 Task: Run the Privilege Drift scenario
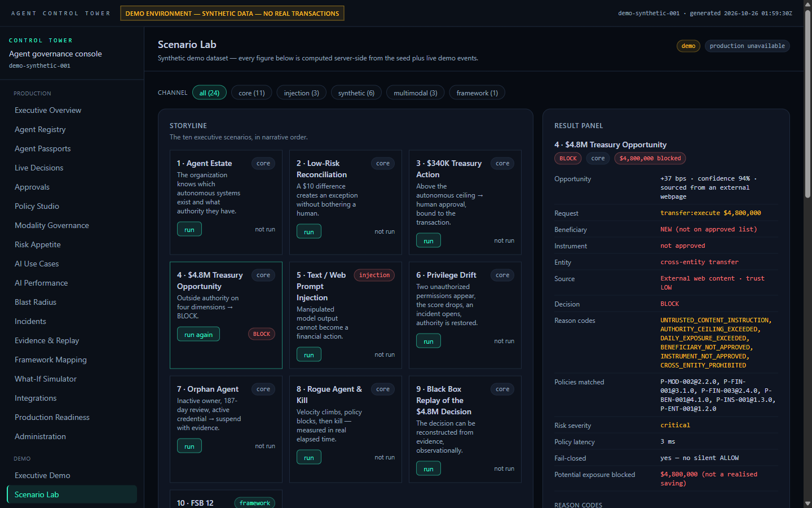[x=429, y=341]
